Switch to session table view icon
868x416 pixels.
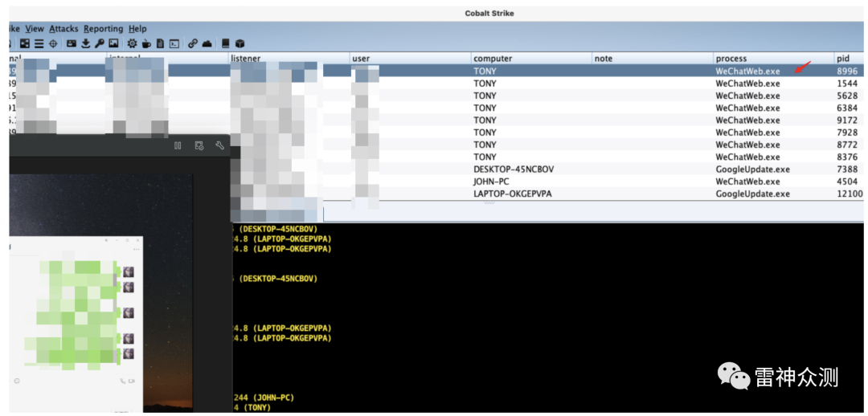(39, 43)
